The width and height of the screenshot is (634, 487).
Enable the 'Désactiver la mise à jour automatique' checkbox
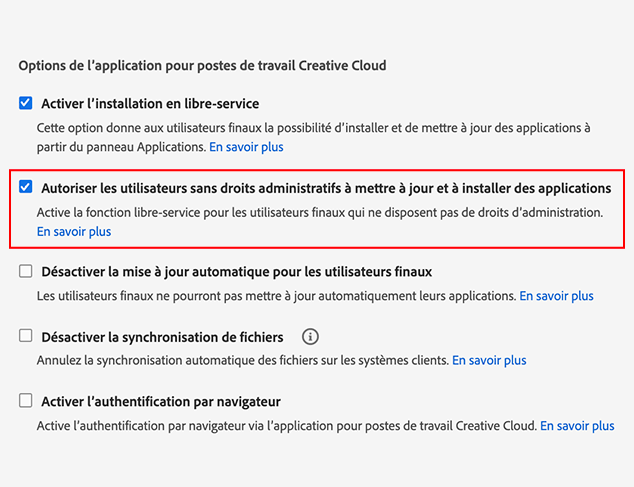tap(26, 271)
